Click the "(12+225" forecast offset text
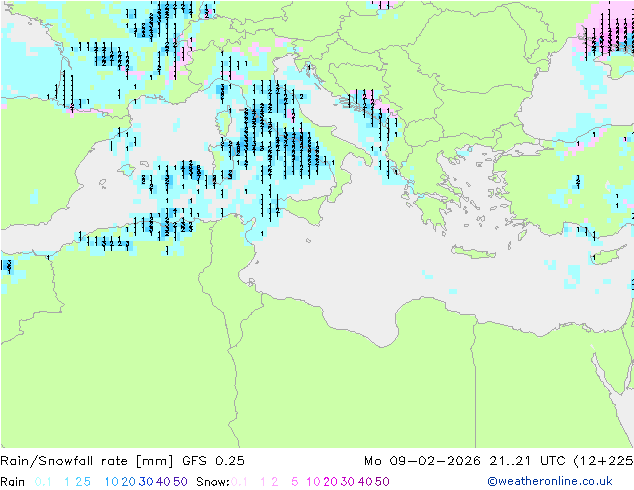Image resolution: width=634 pixels, height=490 pixels. coord(603,461)
